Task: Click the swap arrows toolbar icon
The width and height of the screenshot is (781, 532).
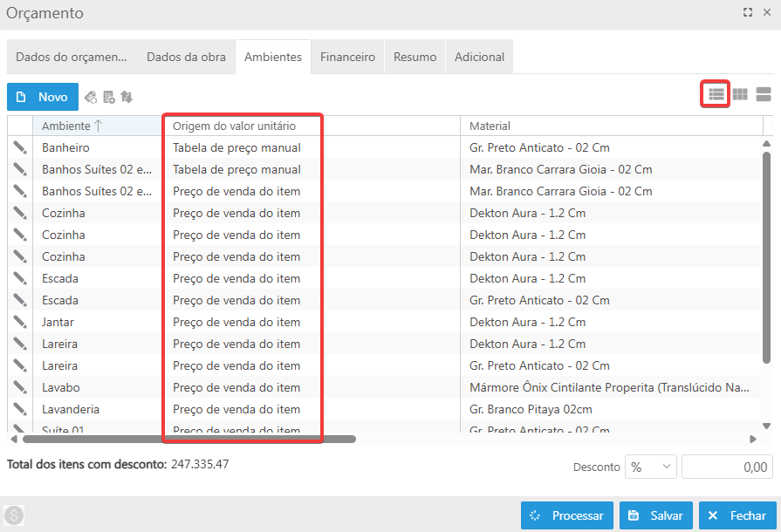Action: point(127,98)
